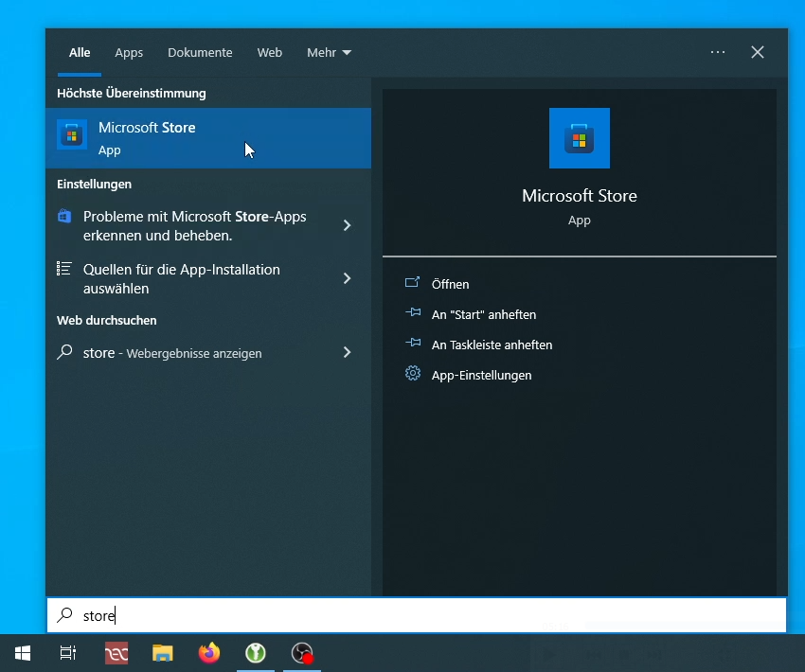Click the search box containing 'store'
Viewport: 805px width, 672px height.
(417, 615)
